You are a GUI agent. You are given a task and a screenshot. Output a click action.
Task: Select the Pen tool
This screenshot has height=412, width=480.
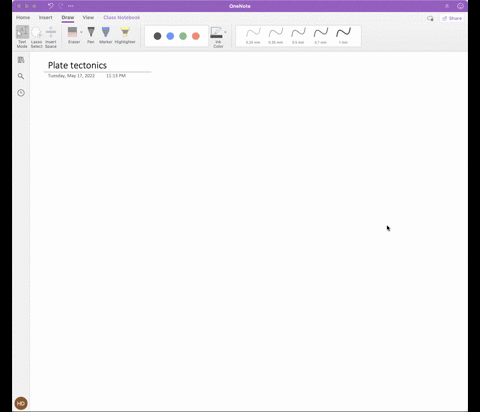coord(91,35)
